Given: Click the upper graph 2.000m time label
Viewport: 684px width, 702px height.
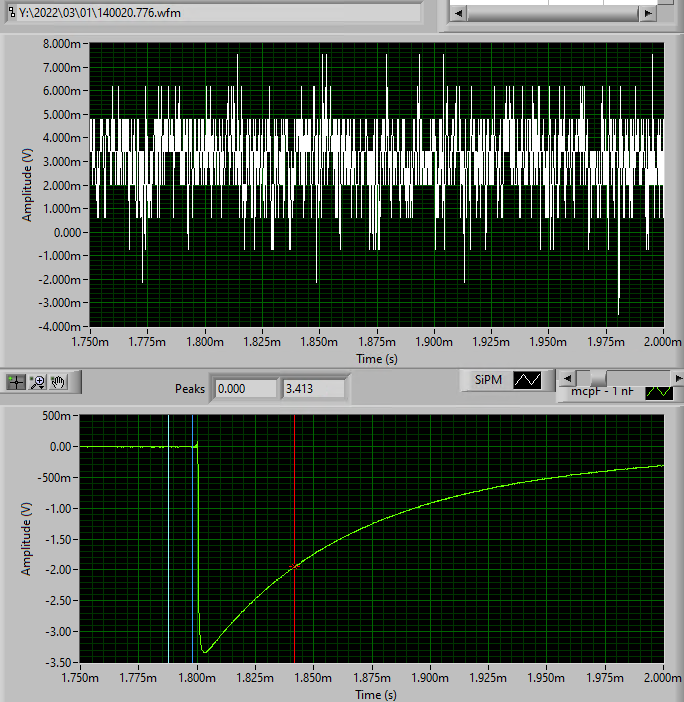Looking at the screenshot, I should pos(663,342).
